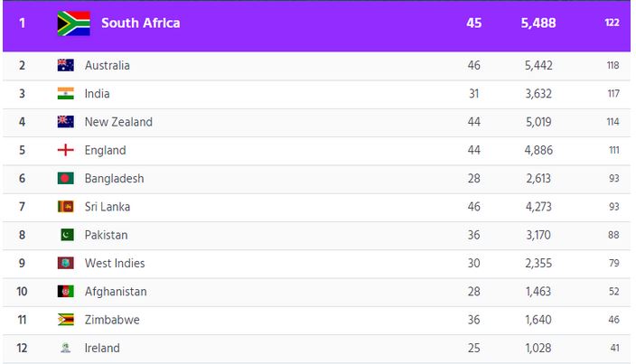The image size is (636, 364).
Task: Open the New Zealand team link
Action: tap(118, 122)
